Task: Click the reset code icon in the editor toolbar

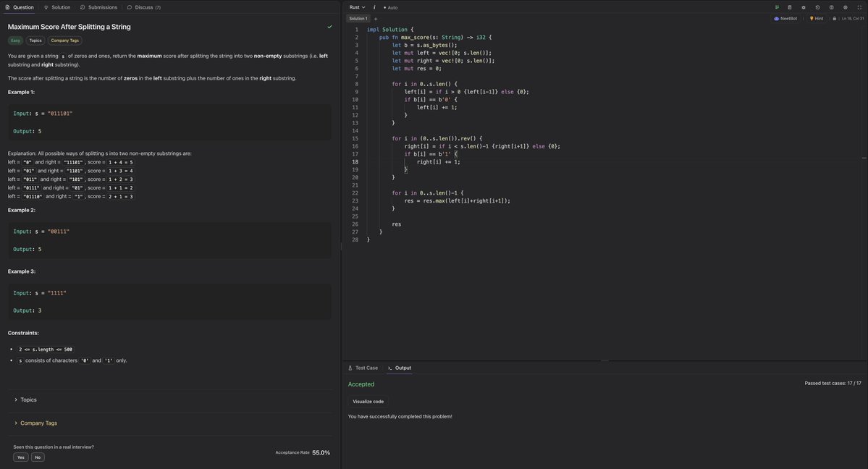Action: coord(817,7)
